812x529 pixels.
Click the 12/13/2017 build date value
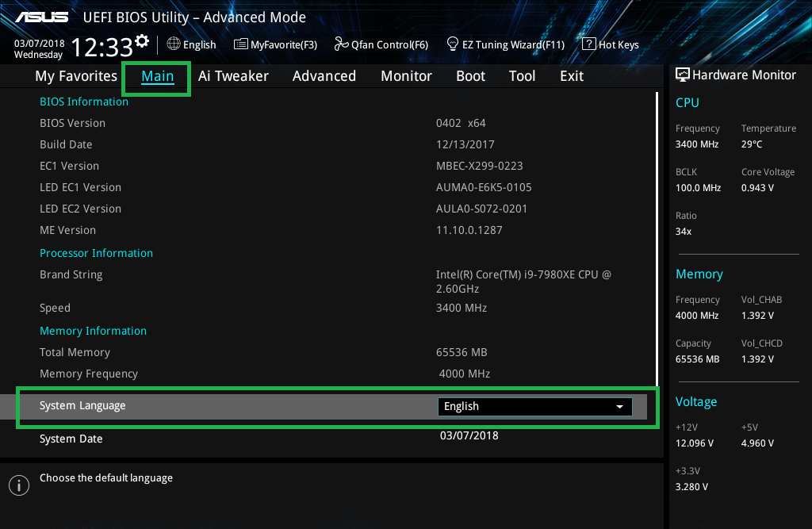coord(465,144)
